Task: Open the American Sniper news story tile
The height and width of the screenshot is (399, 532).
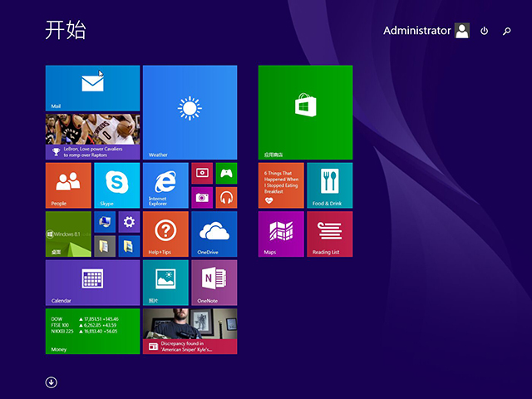Action: point(190,332)
